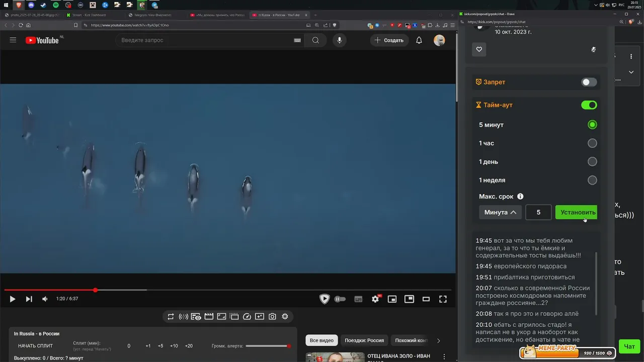Click the clapperboard icon under video
Screen dimensions: 644x362
click(209, 316)
